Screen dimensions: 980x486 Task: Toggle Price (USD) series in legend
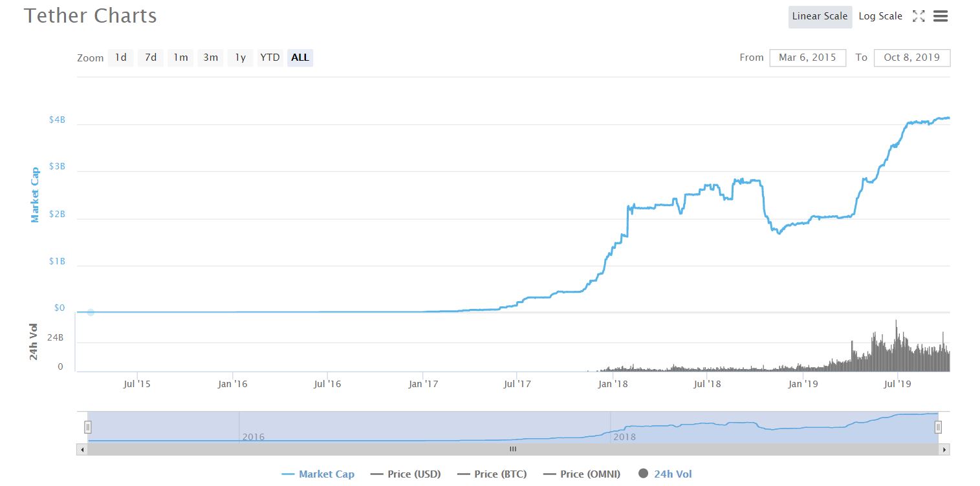click(406, 474)
